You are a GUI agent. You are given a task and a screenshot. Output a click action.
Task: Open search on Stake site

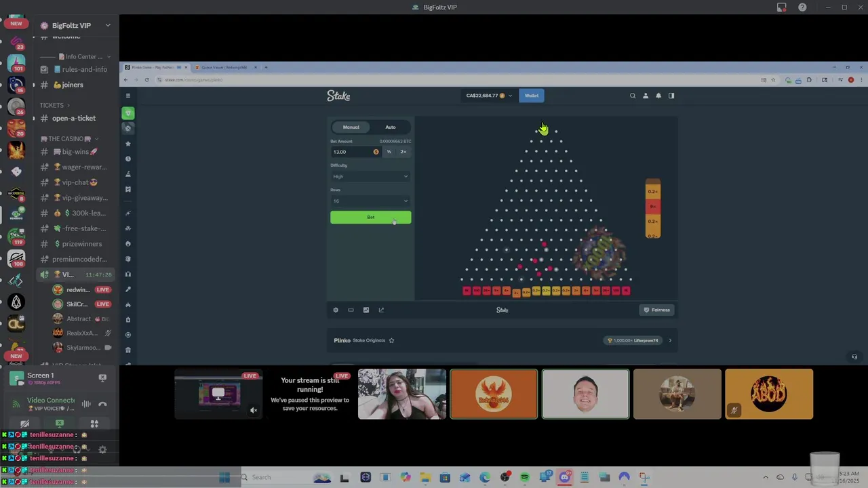633,96
